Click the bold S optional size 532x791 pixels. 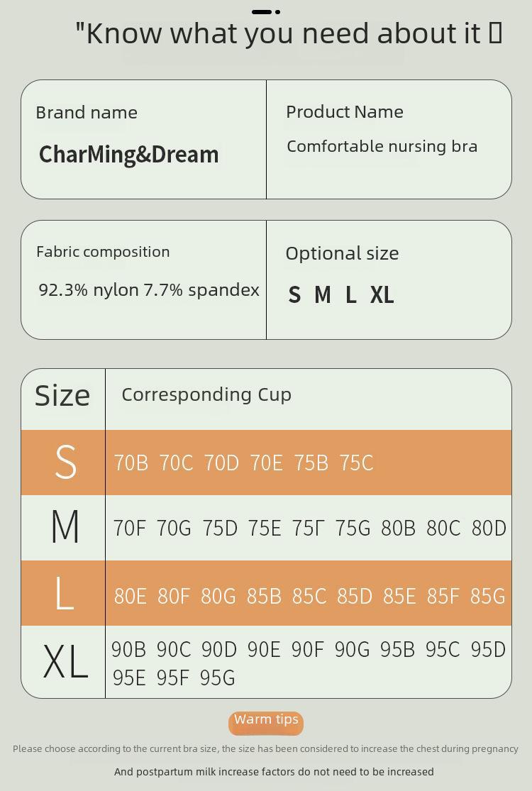[x=294, y=294]
